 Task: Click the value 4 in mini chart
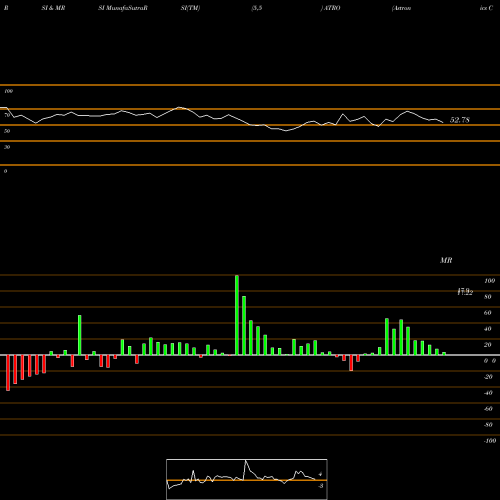[320, 474]
